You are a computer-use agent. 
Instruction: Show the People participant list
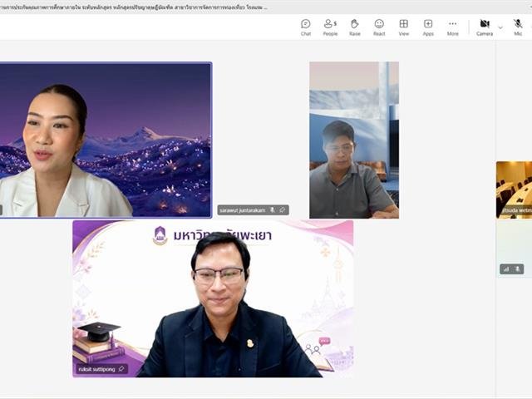coord(330,27)
